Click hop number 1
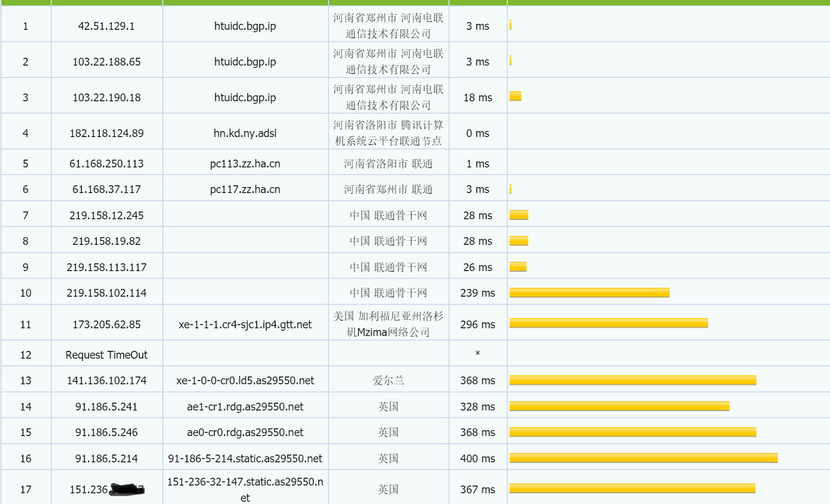Image resolution: width=830 pixels, height=504 pixels. pyautogui.click(x=26, y=26)
